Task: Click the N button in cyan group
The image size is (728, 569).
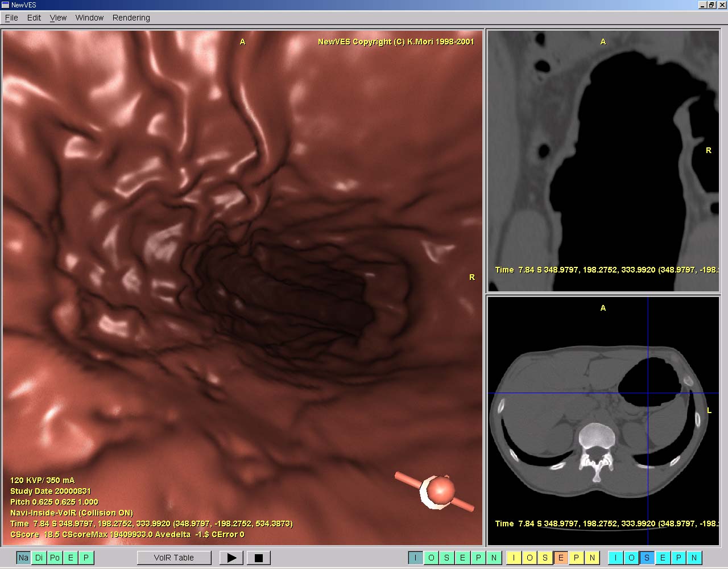Action: (694, 558)
